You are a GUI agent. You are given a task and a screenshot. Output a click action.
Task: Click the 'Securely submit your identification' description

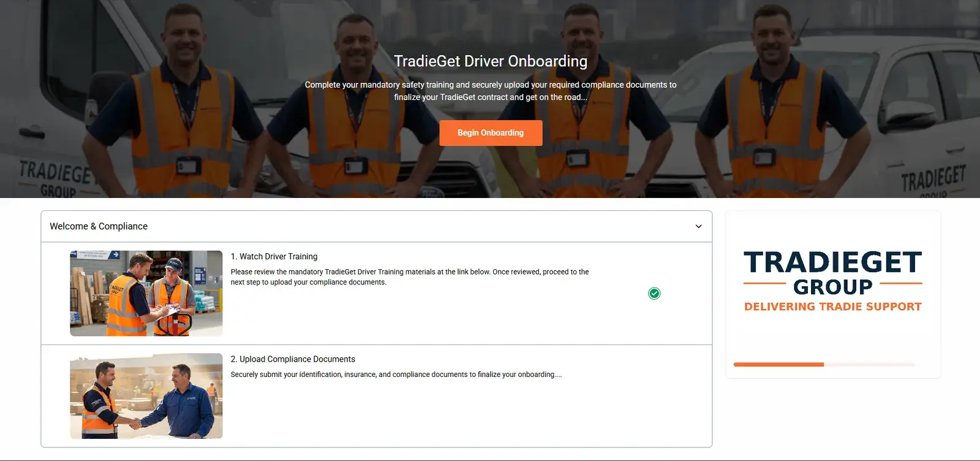point(396,375)
